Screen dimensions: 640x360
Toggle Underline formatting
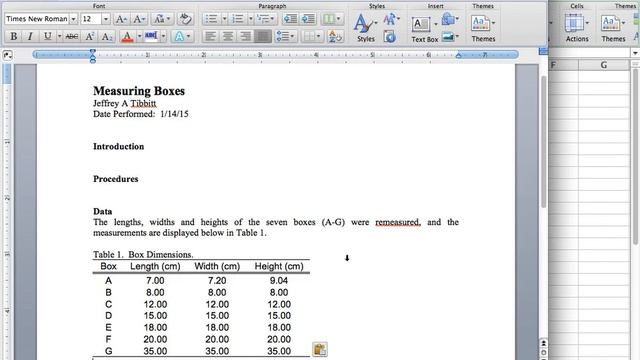click(x=47, y=36)
